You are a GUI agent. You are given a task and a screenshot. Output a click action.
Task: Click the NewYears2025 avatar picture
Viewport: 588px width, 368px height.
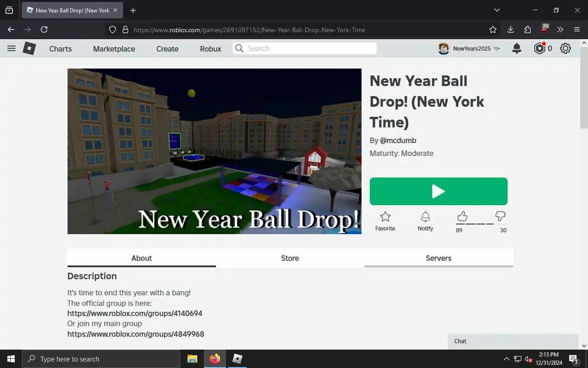443,48
